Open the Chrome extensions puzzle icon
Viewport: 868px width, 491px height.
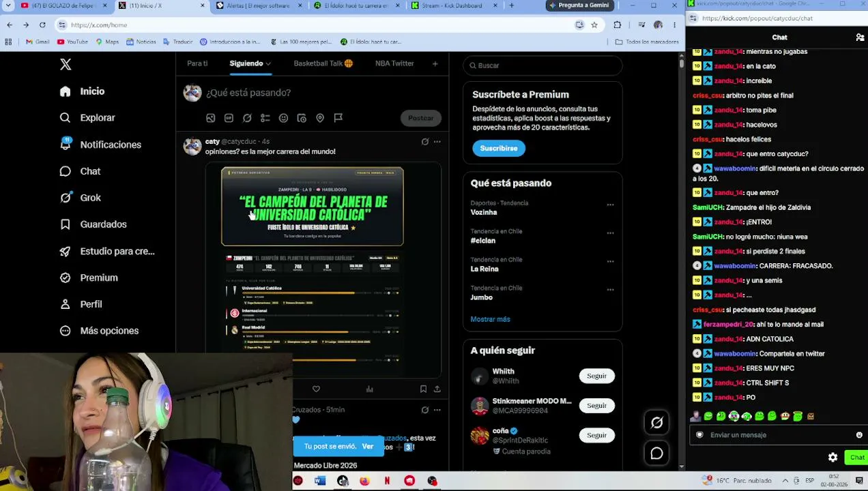pos(618,25)
